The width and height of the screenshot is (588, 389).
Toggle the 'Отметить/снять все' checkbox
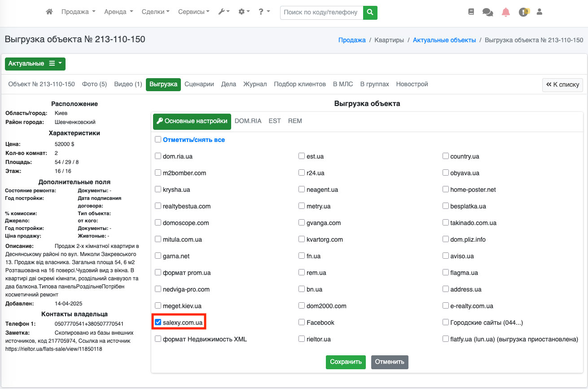click(158, 140)
